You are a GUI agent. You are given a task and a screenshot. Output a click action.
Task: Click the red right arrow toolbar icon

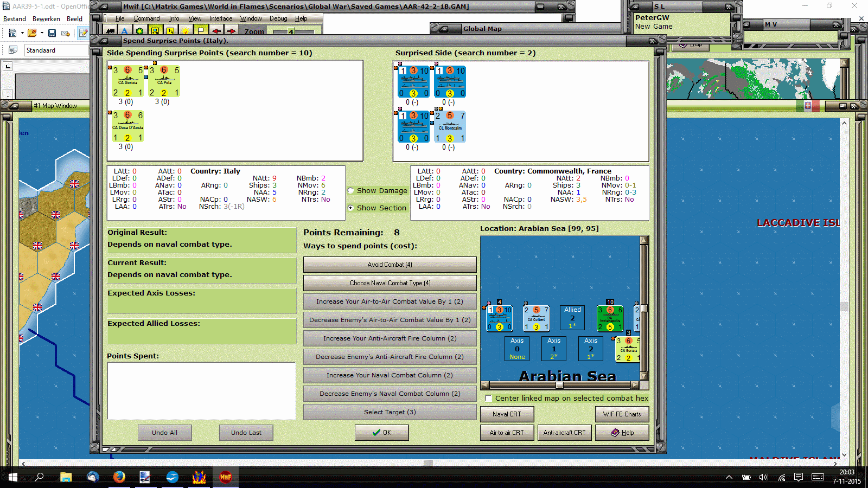(231, 31)
